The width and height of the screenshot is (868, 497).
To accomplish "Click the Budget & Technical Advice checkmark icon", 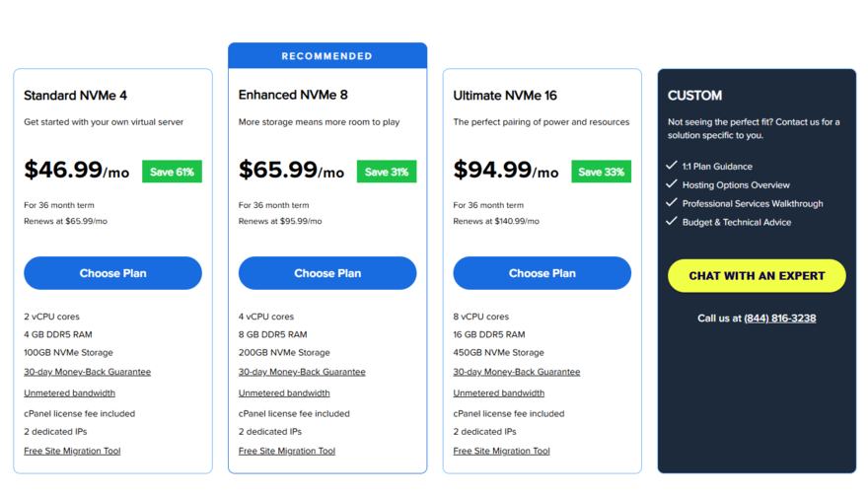I will coord(672,222).
